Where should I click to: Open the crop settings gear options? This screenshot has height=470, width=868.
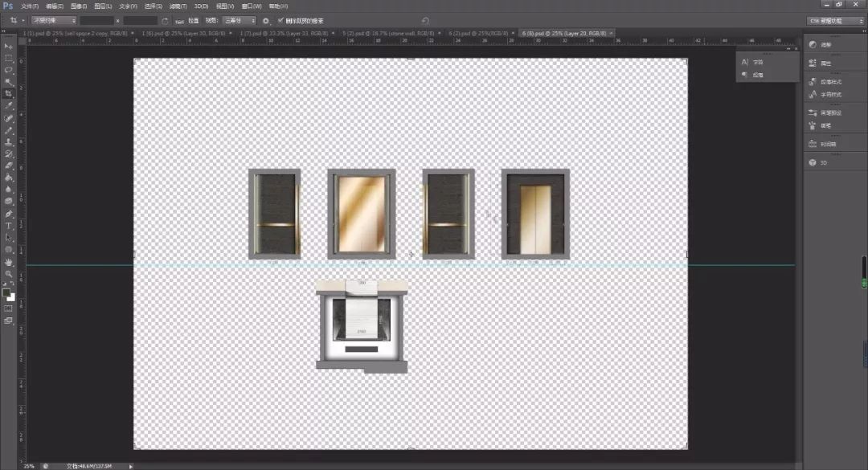point(266,20)
